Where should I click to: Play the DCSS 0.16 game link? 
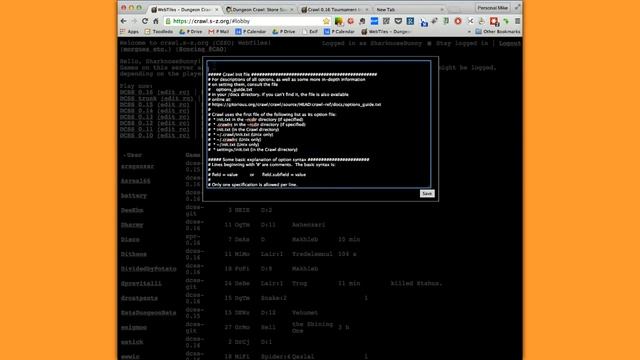click(x=136, y=92)
